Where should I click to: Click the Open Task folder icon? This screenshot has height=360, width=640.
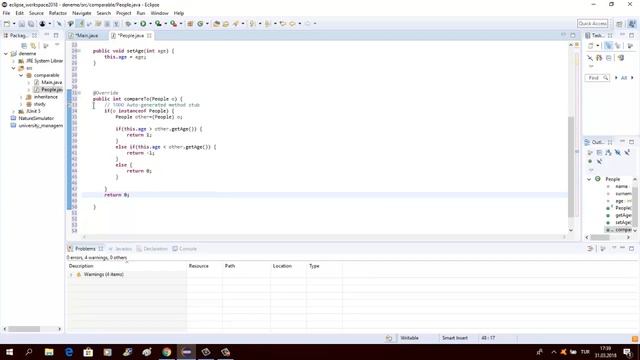226,24
